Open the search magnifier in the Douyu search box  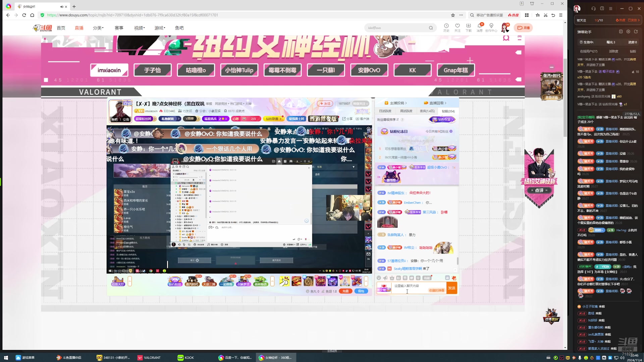(431, 28)
